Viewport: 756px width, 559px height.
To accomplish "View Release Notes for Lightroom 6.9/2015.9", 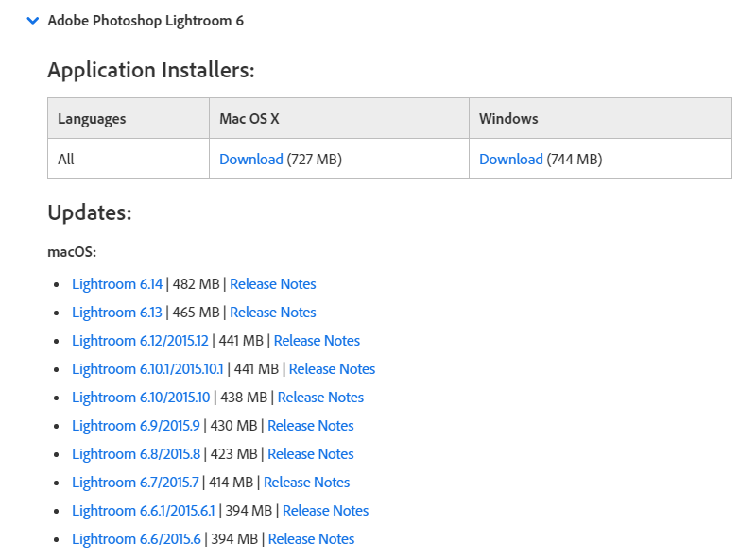I will (x=310, y=426).
